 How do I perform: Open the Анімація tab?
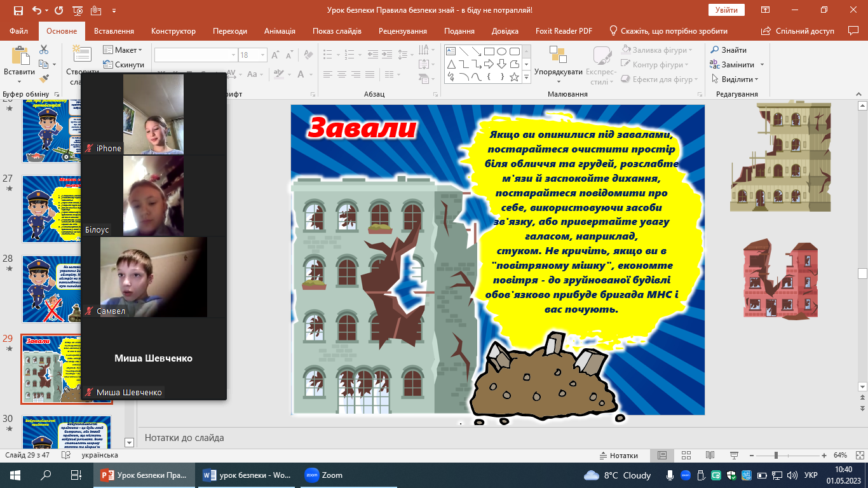coord(280,30)
